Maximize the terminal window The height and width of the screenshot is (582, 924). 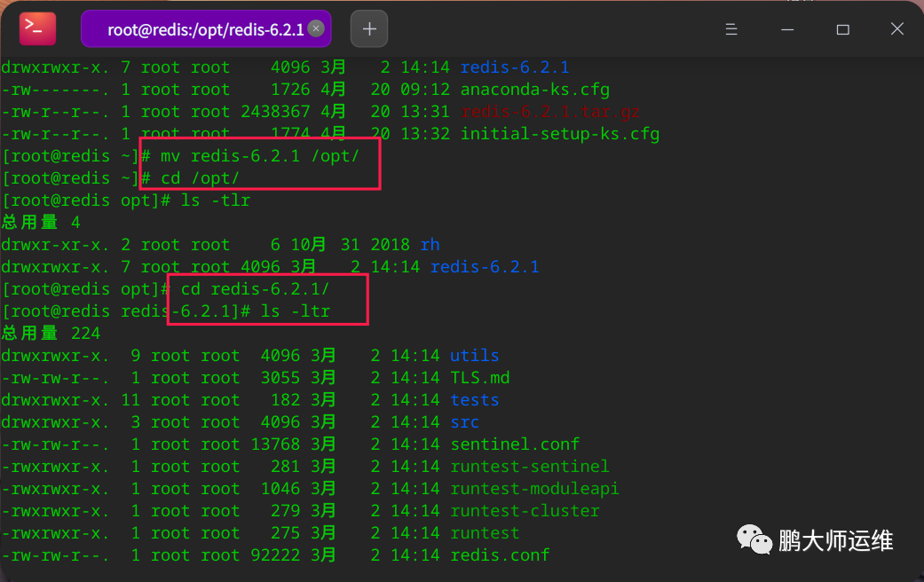pyautogui.click(x=842, y=29)
